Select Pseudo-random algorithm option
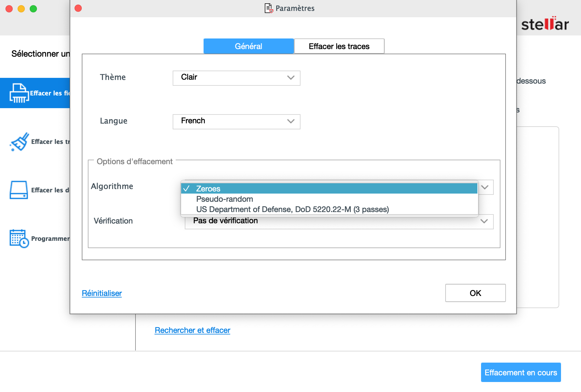The image size is (581, 392). coord(329,199)
